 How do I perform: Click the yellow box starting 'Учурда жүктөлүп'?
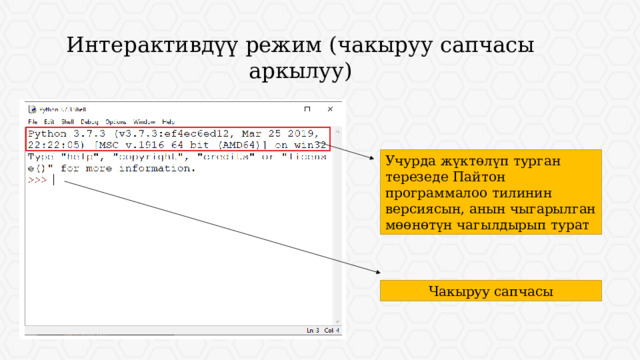pyautogui.click(x=491, y=192)
